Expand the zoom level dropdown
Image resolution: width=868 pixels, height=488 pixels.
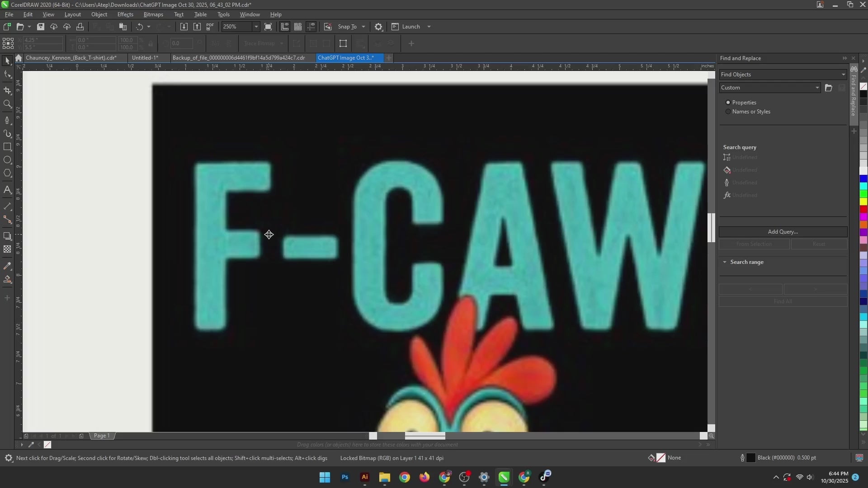tap(256, 27)
